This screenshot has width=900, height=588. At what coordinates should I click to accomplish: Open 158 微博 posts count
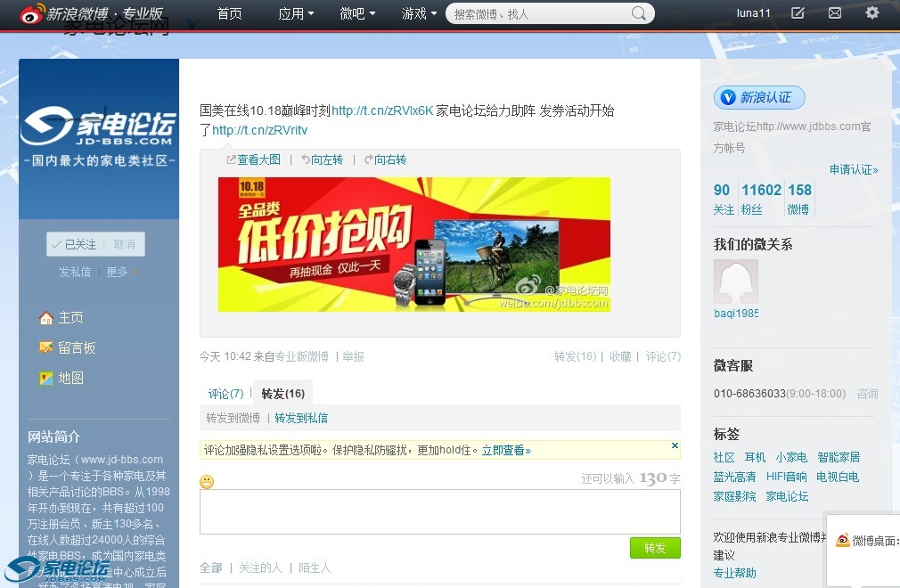[x=799, y=199]
